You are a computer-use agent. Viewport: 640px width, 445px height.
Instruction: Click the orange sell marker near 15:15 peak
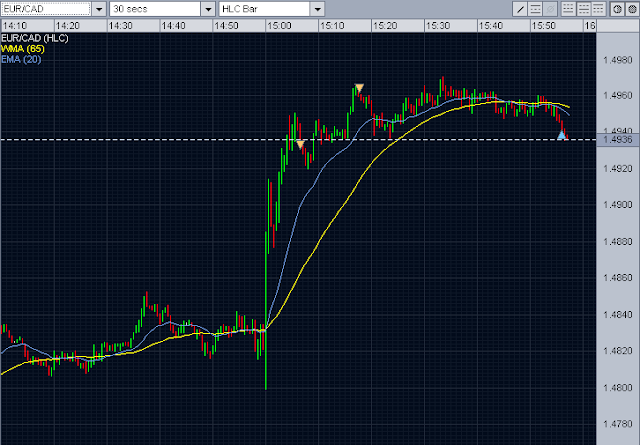pos(359,88)
